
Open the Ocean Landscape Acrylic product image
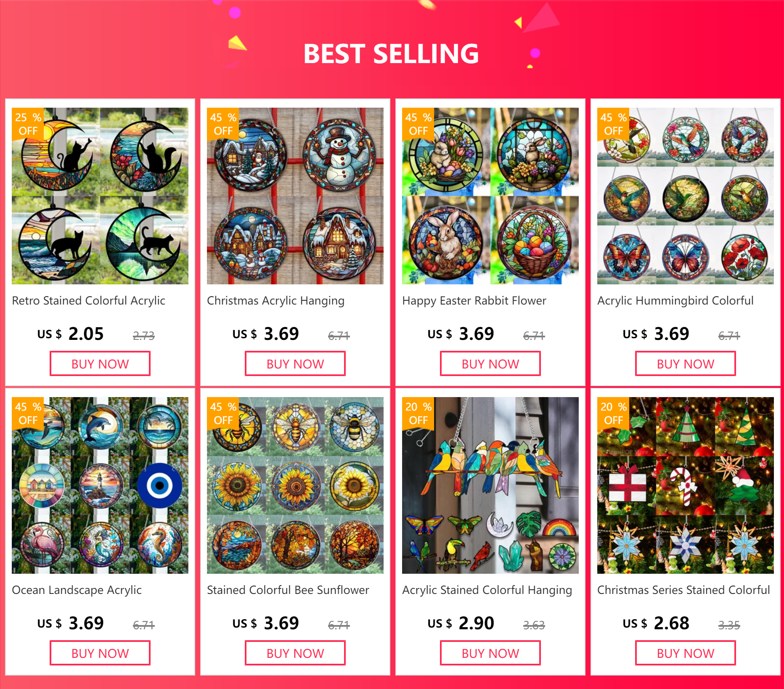[100, 485]
